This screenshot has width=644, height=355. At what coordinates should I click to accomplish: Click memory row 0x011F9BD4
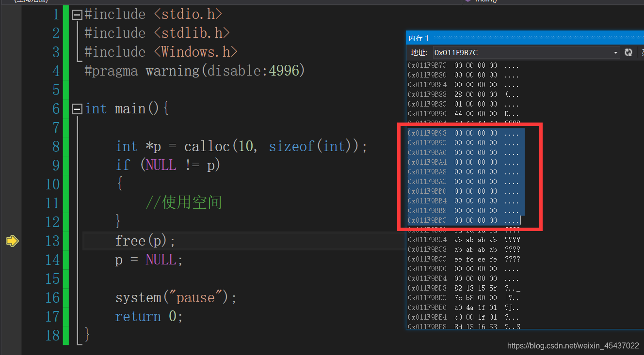click(x=463, y=278)
